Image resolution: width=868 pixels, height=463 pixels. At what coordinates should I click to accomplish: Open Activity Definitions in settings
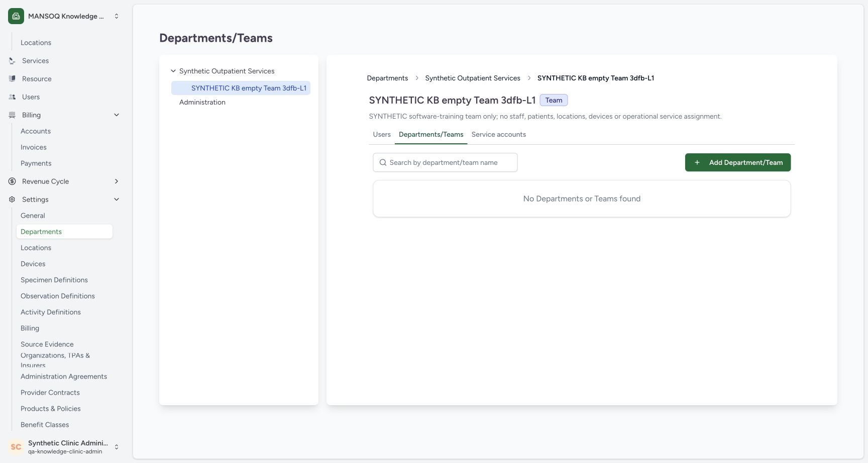coord(51,312)
